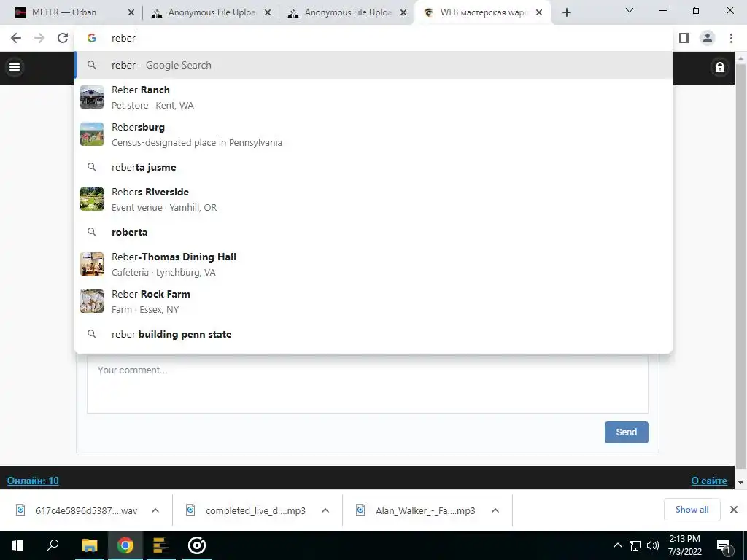Image resolution: width=747 pixels, height=560 pixels.
Task: Go back with the browser back arrow
Action: (x=16, y=38)
